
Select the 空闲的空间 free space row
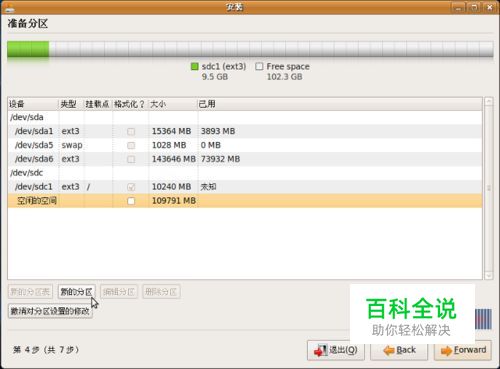click(x=245, y=201)
